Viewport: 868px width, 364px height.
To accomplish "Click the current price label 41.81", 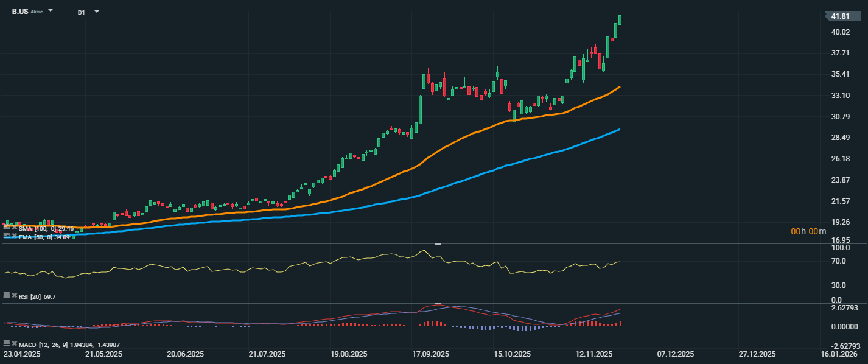I will click(841, 16).
